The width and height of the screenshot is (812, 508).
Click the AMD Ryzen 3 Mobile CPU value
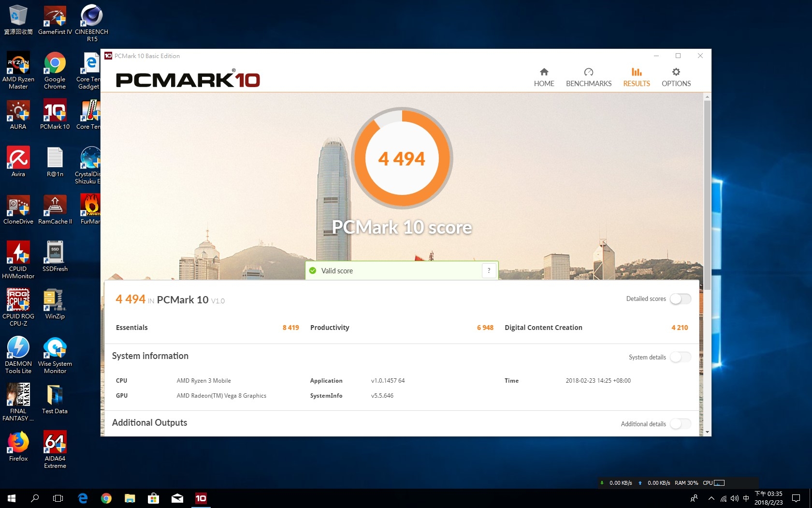203,381
